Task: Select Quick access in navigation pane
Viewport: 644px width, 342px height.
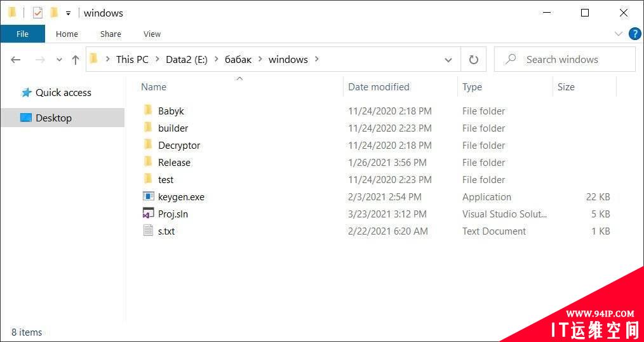Action: 63,93
